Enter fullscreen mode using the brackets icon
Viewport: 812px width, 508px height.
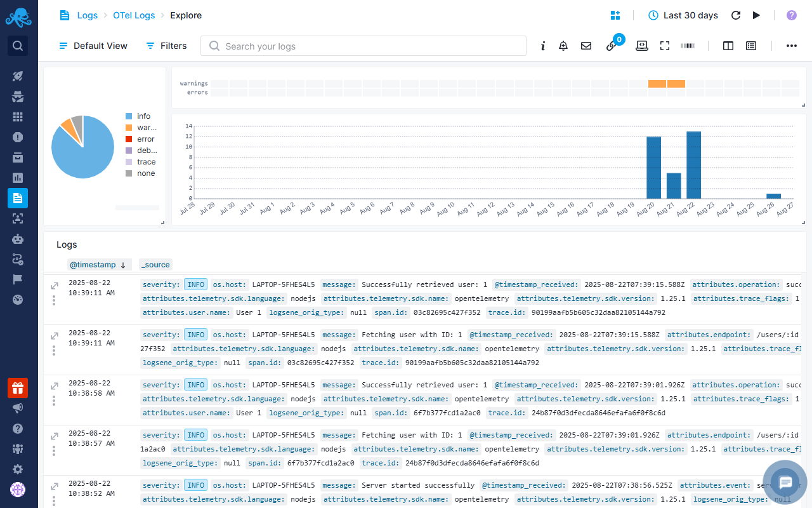point(665,46)
